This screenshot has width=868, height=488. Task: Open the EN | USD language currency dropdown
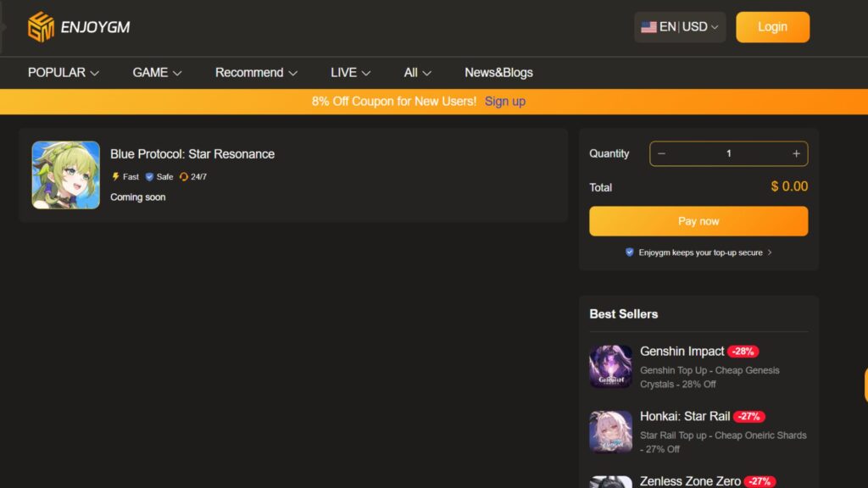pyautogui.click(x=680, y=27)
